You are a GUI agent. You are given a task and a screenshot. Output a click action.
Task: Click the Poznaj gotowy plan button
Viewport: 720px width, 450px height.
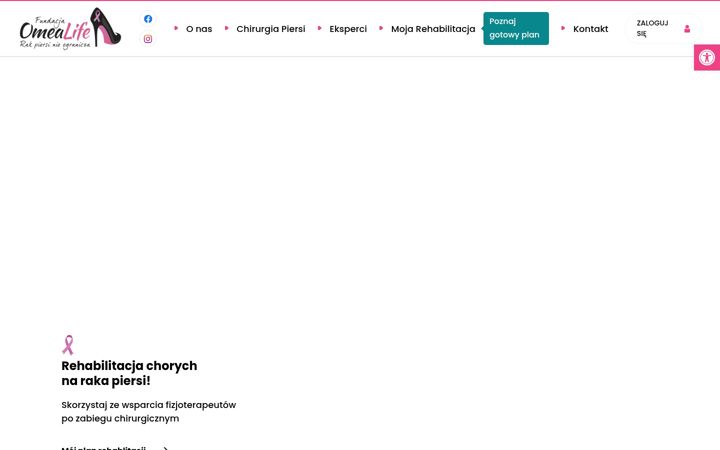click(x=516, y=28)
